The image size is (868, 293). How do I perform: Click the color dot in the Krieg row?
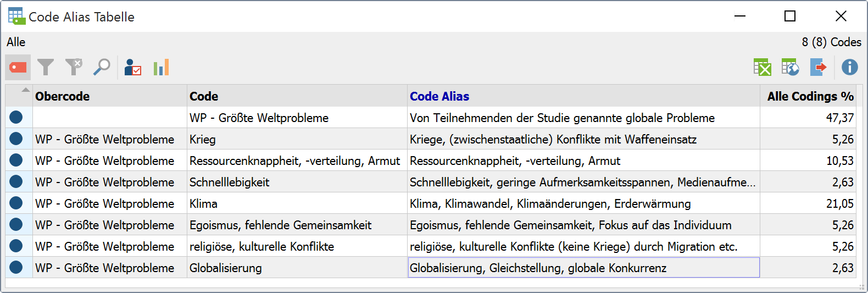[16, 139]
